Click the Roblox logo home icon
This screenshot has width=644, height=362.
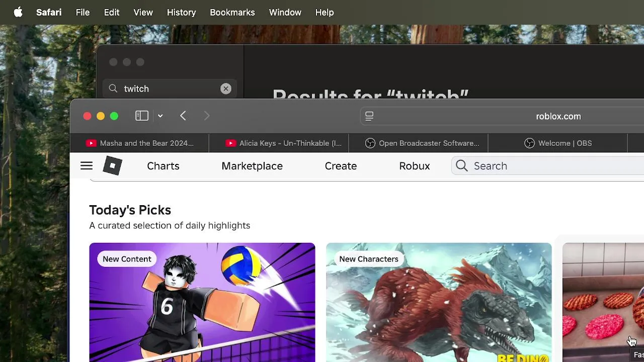[112, 166]
